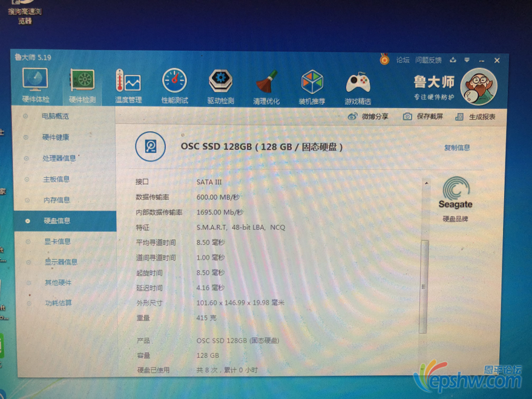The height and width of the screenshot is (399, 532).
Task: Launch 性能测试 performance test
Action: [x=174, y=86]
